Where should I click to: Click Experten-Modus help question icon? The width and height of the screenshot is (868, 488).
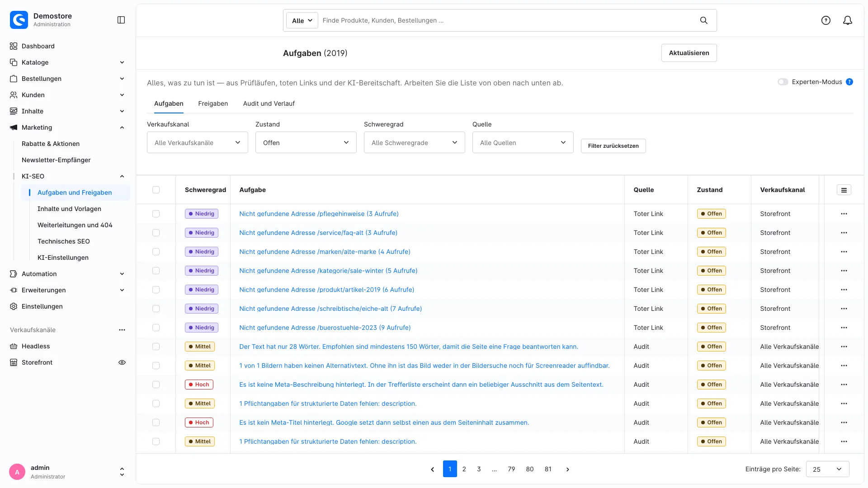pyautogui.click(x=849, y=82)
